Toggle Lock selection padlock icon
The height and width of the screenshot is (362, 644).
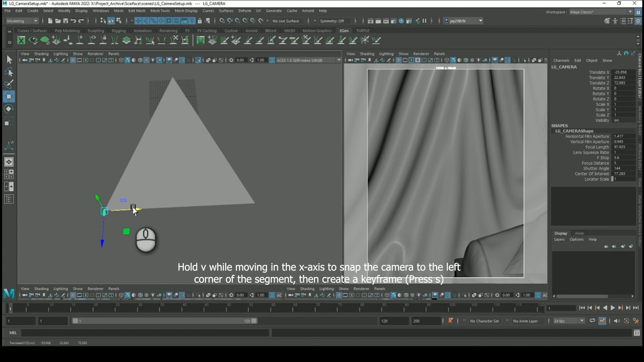(x=200, y=21)
